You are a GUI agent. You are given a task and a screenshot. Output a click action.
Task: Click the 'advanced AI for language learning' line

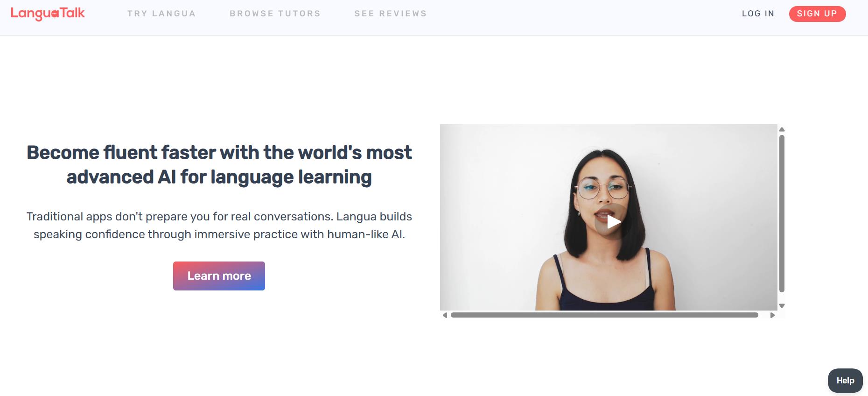(219, 177)
